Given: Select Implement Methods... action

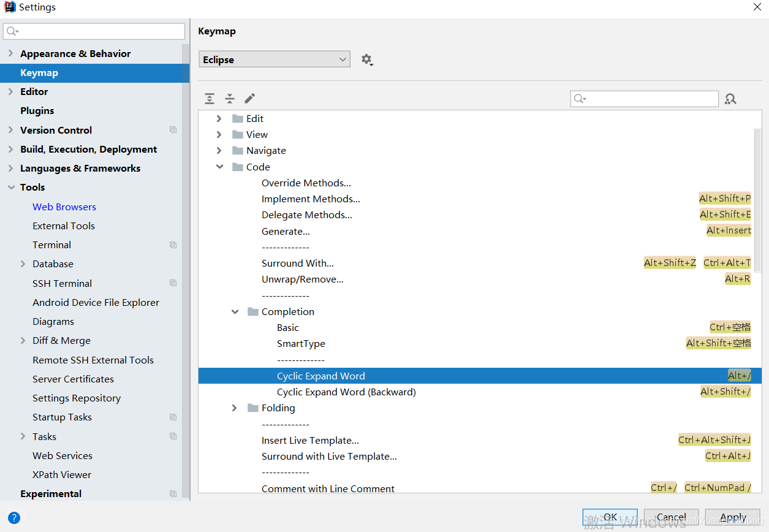Looking at the screenshot, I should coord(311,199).
